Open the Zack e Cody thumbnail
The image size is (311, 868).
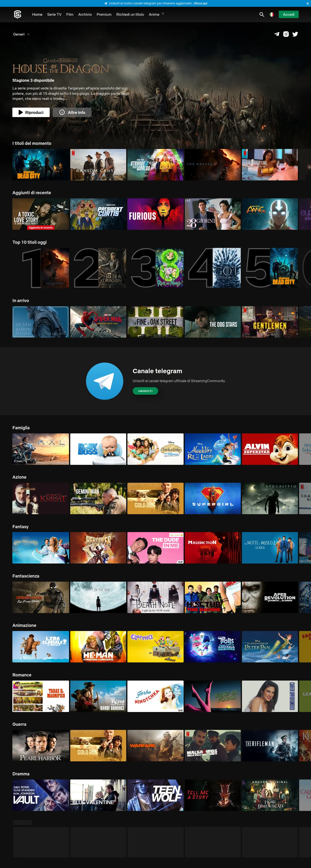click(155, 449)
